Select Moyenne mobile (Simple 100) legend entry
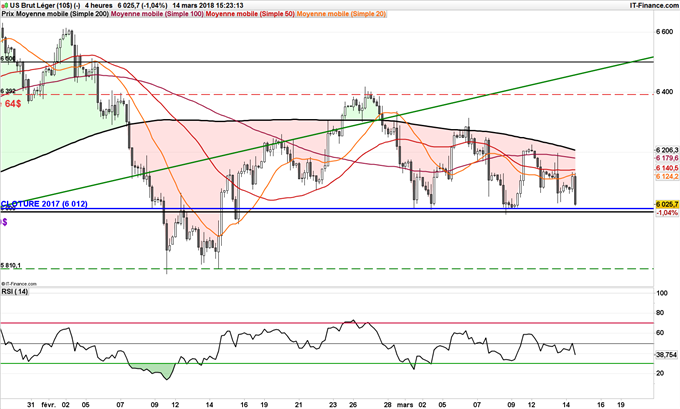 pos(157,14)
